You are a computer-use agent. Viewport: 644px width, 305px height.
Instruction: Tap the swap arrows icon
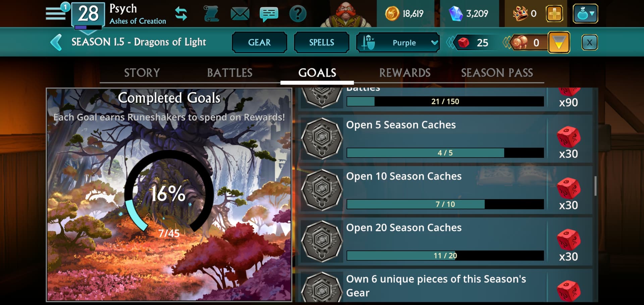181,14
